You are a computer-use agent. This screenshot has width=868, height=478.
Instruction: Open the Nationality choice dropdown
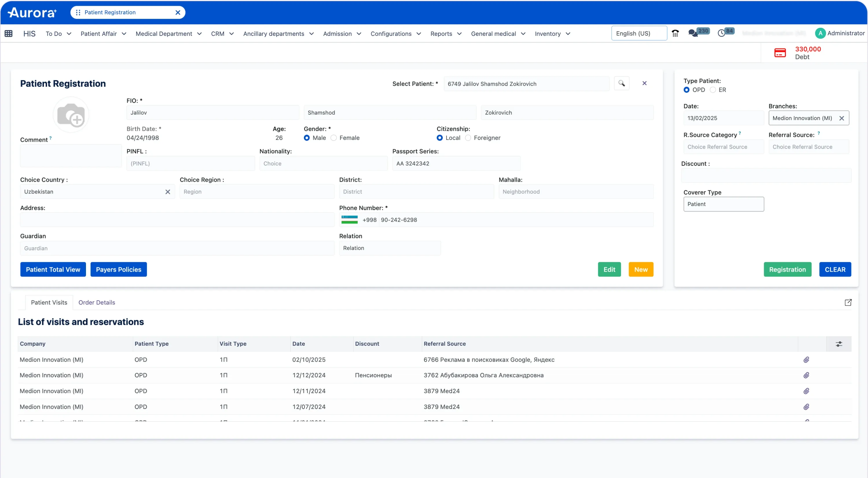323,163
